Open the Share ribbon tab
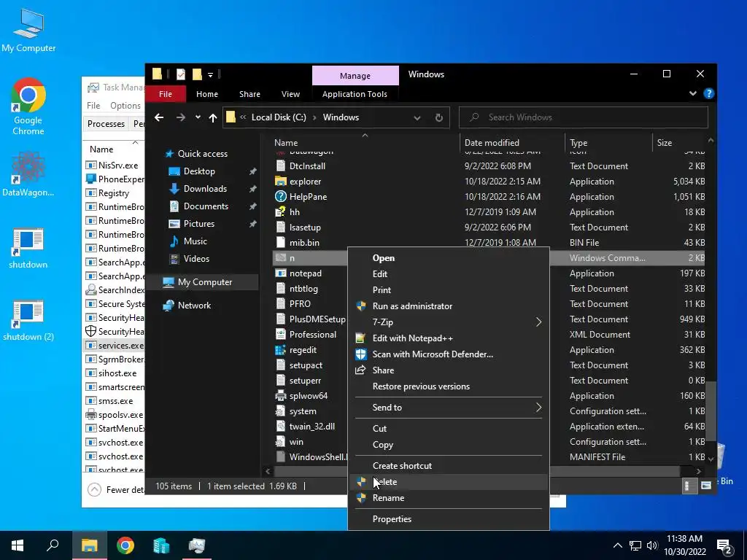Viewport: 747px width, 560px height. (249, 94)
